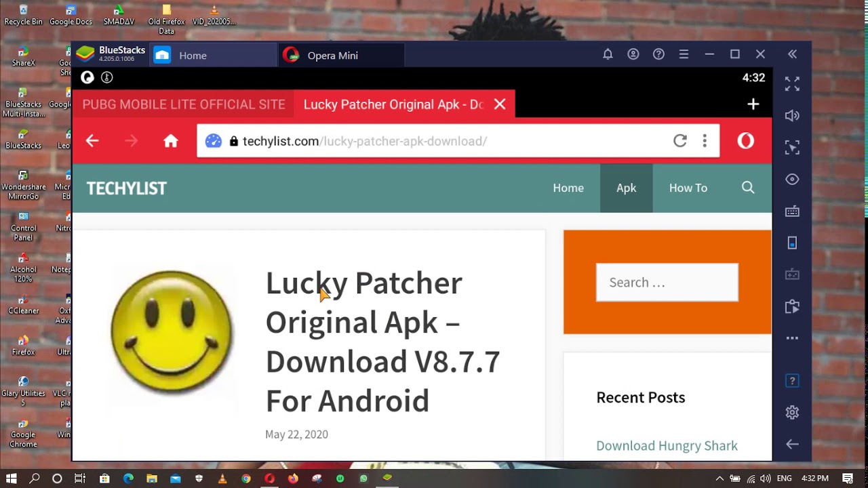
Task: Open Task View in taskbar
Action: click(x=79, y=479)
